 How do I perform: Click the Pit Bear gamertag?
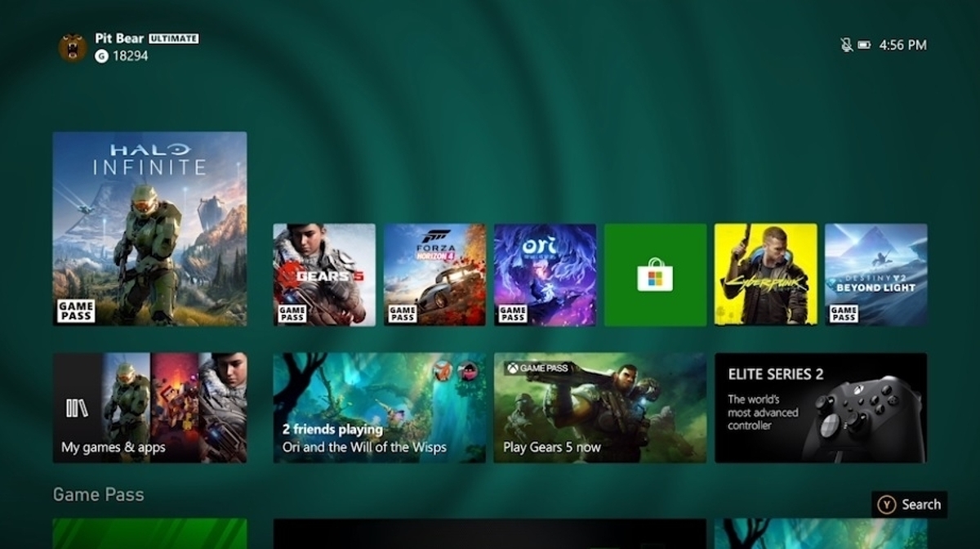click(119, 38)
